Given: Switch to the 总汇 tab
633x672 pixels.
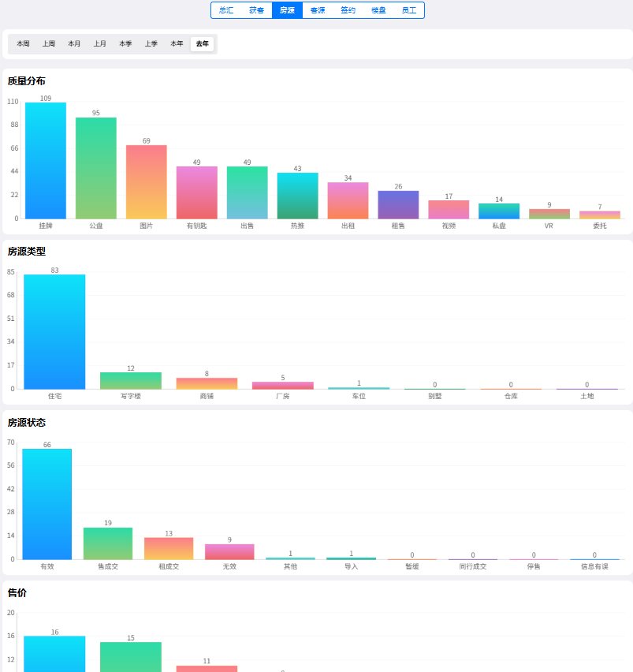Looking at the screenshot, I should tap(226, 10).
